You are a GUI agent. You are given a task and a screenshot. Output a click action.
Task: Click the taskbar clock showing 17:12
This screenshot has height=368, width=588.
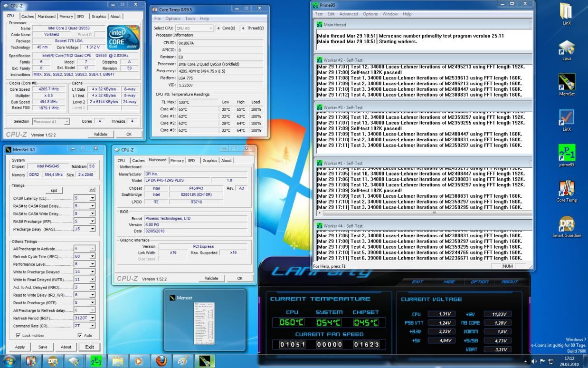click(x=569, y=361)
